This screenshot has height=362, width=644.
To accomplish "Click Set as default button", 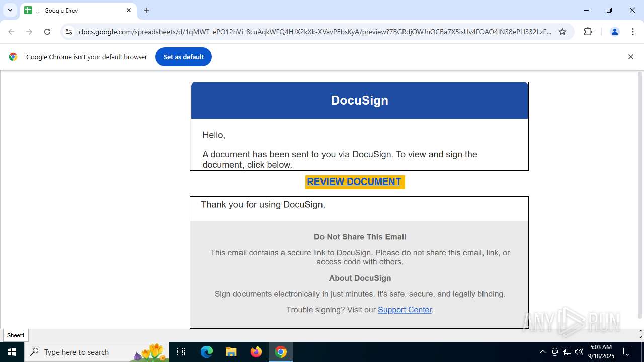I will pos(184,57).
